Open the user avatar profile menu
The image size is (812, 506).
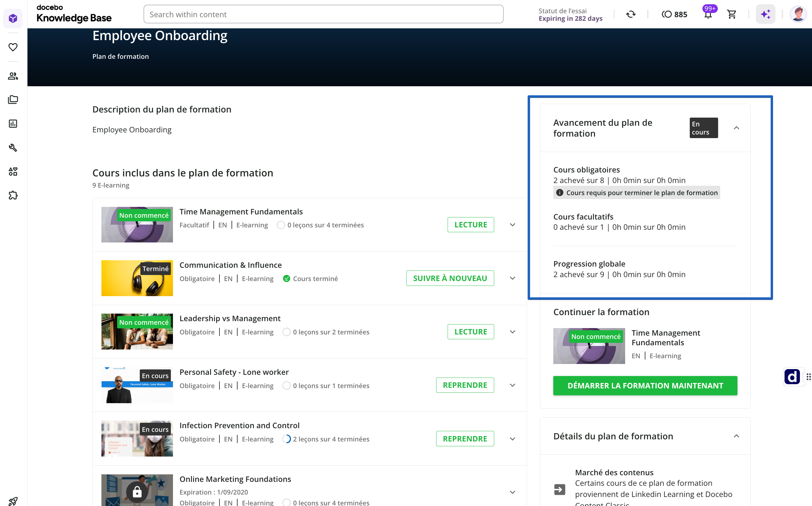tap(798, 14)
